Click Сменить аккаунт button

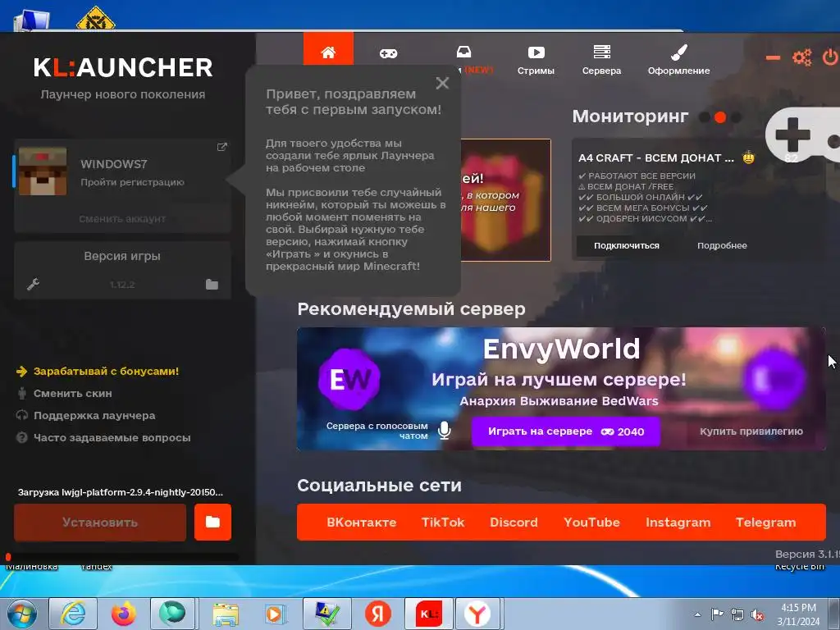point(122,218)
